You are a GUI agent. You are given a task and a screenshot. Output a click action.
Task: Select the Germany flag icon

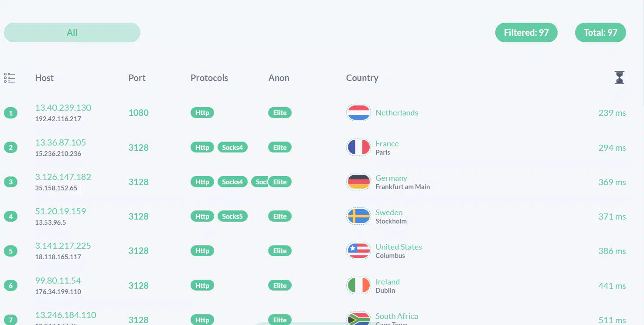tap(358, 182)
